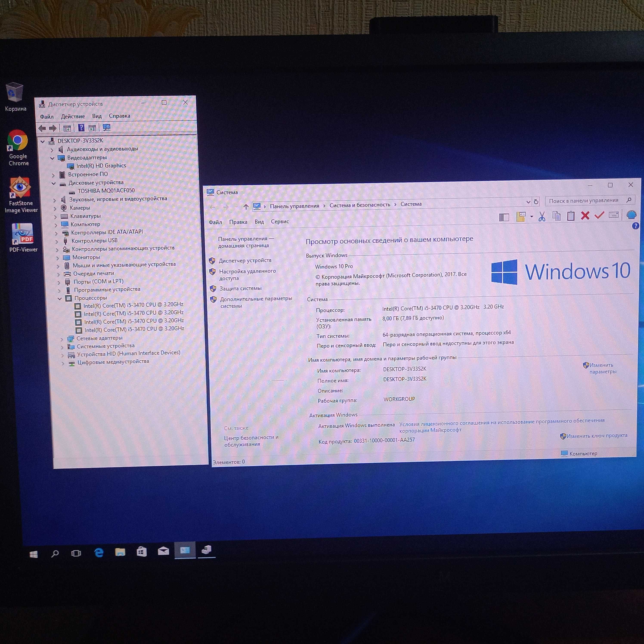644x644 pixels.
Task: Select Панель управления in breadcrumb path
Action: 294,206
